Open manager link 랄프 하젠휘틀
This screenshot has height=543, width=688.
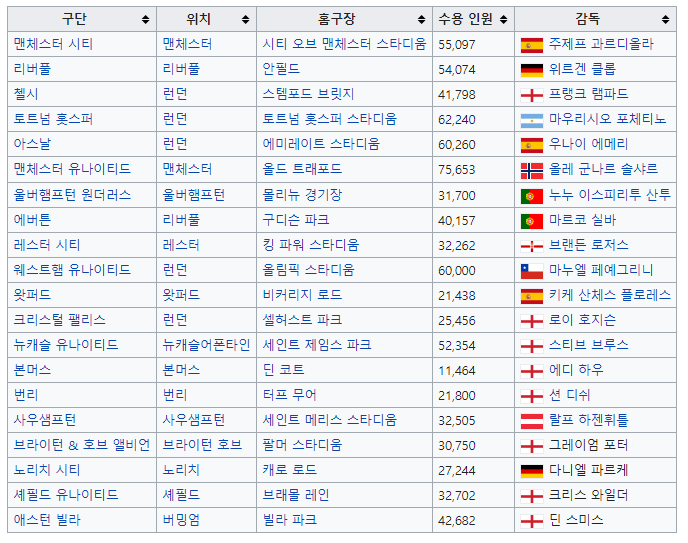click(x=589, y=420)
